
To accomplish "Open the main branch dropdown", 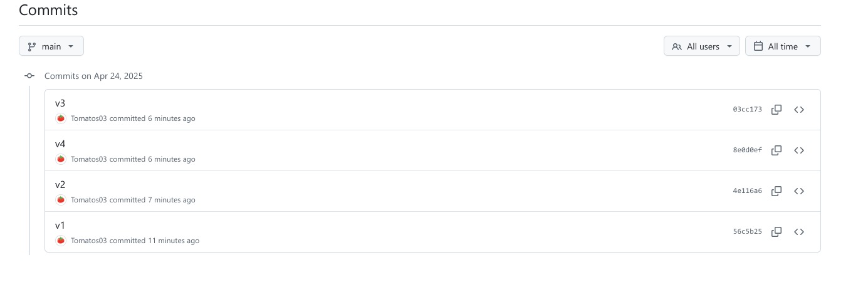I will point(51,46).
